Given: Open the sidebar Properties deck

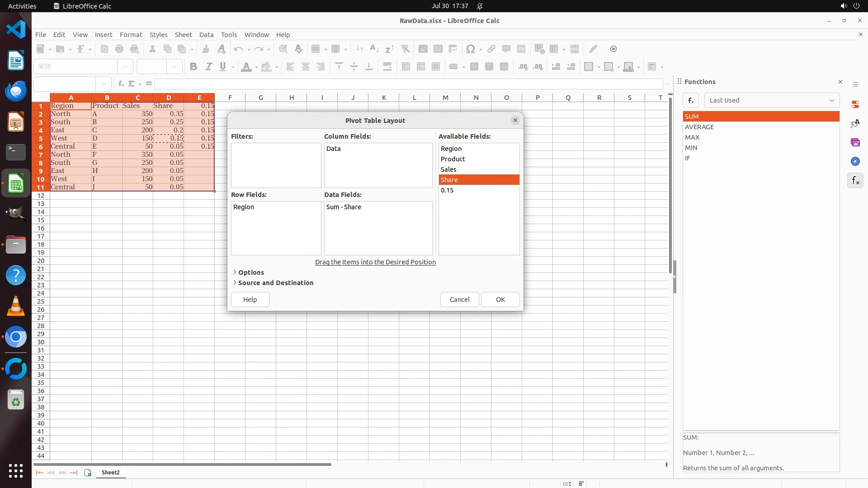Looking at the screenshot, I should [x=855, y=104].
